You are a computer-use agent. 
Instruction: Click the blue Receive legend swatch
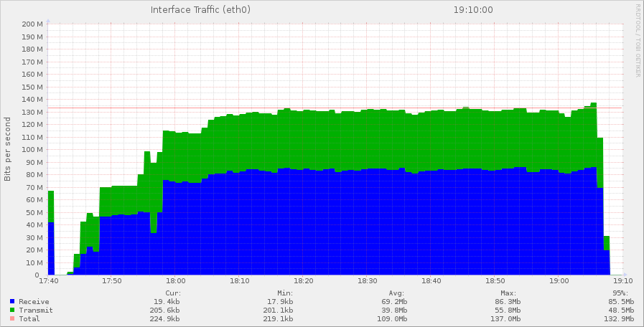(x=12, y=302)
